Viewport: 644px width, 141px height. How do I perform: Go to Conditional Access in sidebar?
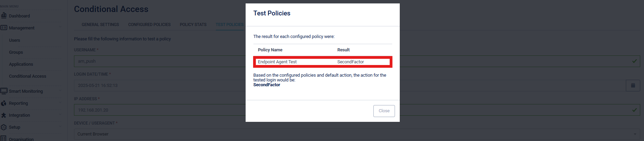(27, 76)
